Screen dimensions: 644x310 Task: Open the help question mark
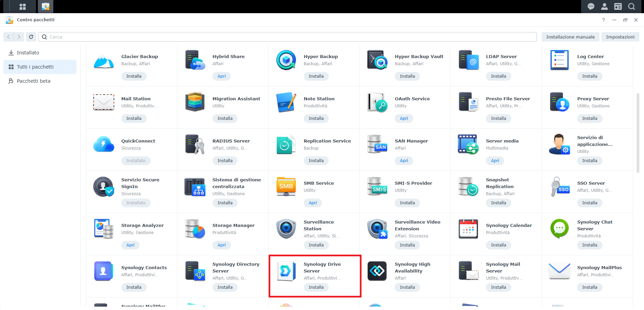603,20
